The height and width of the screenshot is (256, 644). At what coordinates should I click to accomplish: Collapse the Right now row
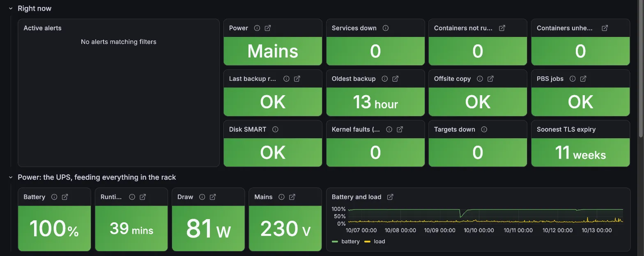click(x=11, y=9)
